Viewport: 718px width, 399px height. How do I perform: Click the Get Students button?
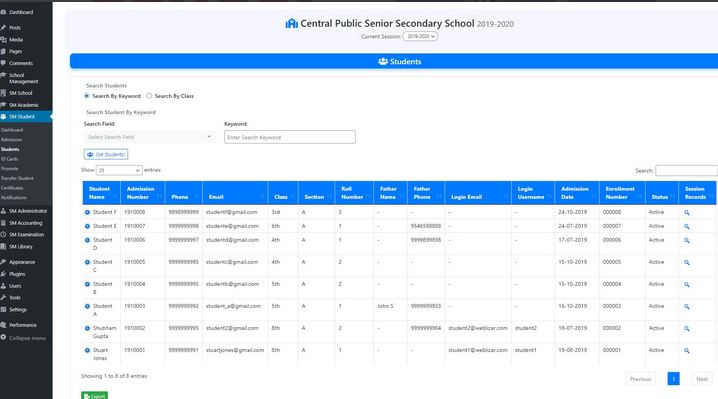tap(106, 154)
